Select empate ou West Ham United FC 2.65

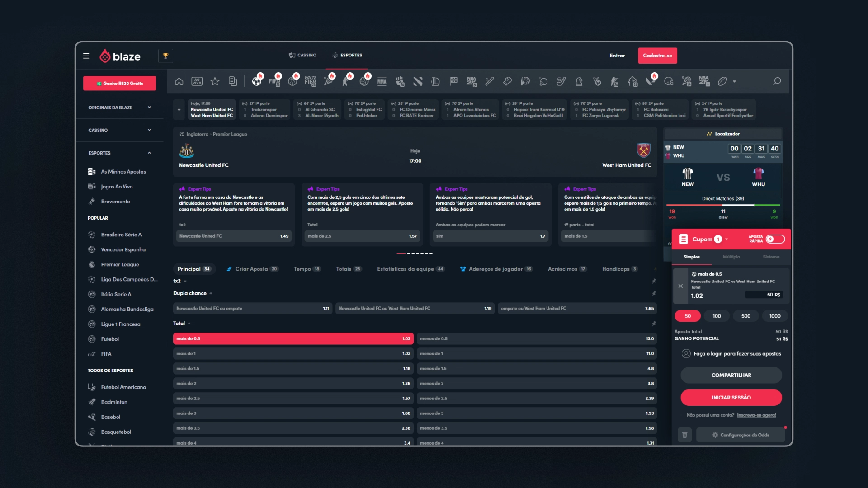(x=577, y=309)
